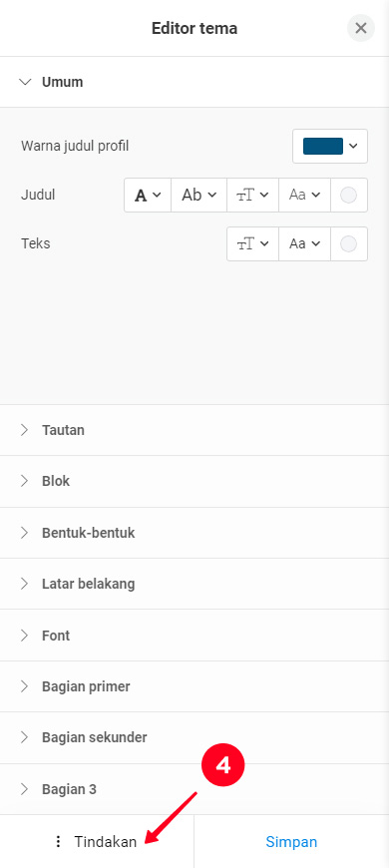Open the Ab font family option in Judul

point(199,195)
